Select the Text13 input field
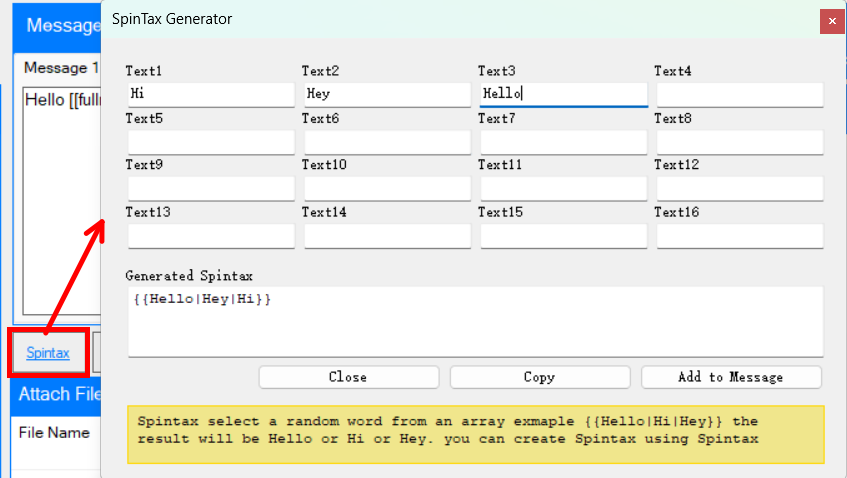 click(211, 236)
